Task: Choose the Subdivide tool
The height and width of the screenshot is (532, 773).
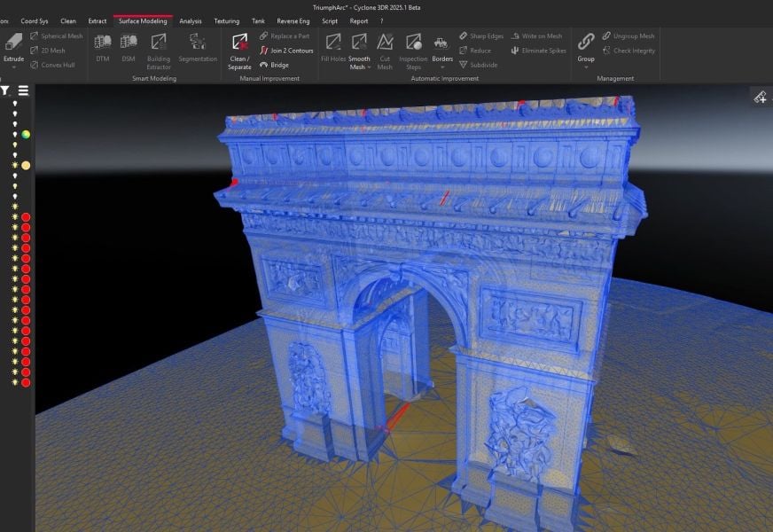Action: (478, 65)
